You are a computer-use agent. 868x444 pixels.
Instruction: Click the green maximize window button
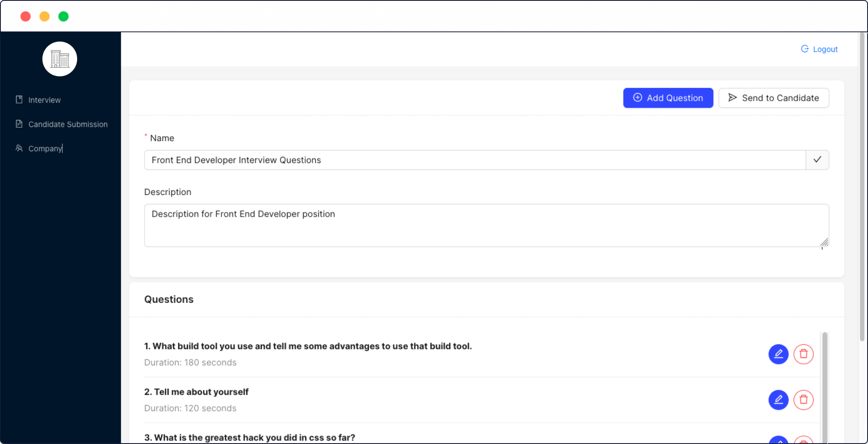click(x=64, y=17)
